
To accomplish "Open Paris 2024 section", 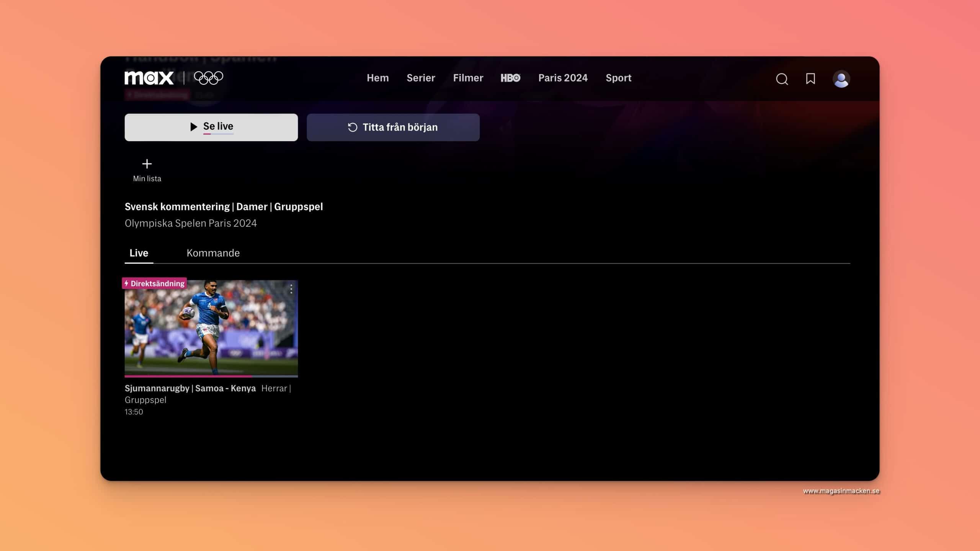I will (563, 78).
